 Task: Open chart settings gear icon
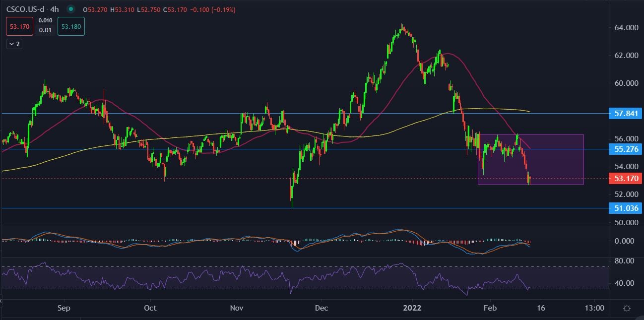click(x=627, y=308)
